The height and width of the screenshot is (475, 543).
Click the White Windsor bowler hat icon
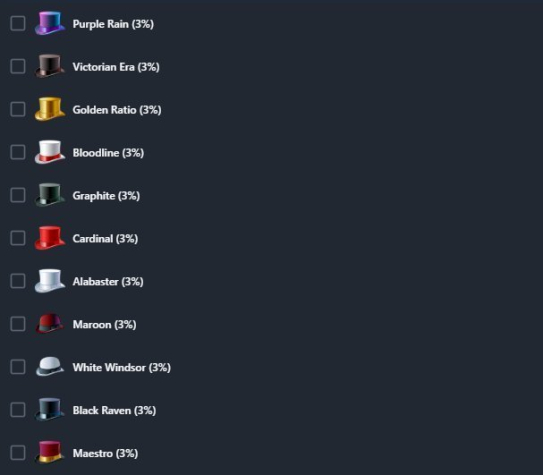(50, 366)
